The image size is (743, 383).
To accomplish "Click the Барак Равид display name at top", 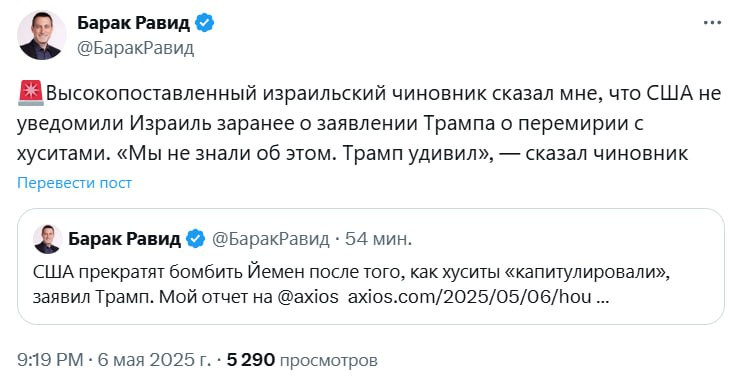I will [134, 23].
